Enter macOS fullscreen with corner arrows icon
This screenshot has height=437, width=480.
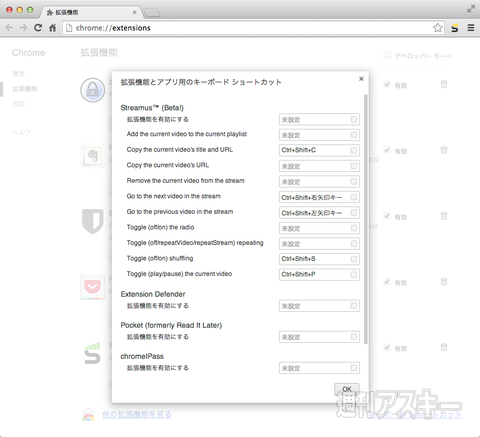pos(471,9)
